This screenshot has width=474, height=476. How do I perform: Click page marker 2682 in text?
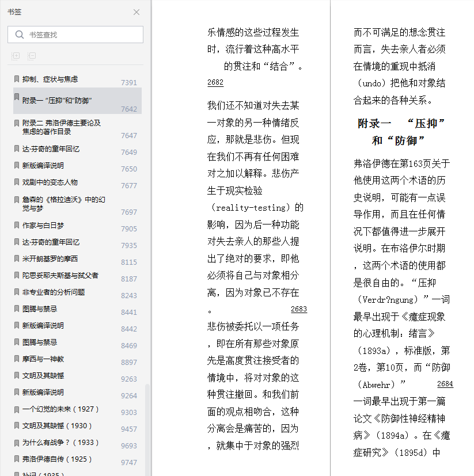215,82
